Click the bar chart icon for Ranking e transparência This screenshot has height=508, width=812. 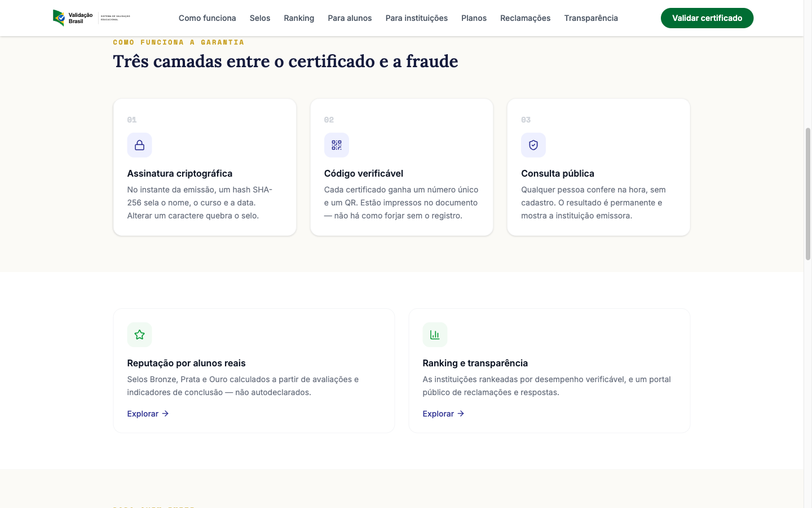(435, 335)
